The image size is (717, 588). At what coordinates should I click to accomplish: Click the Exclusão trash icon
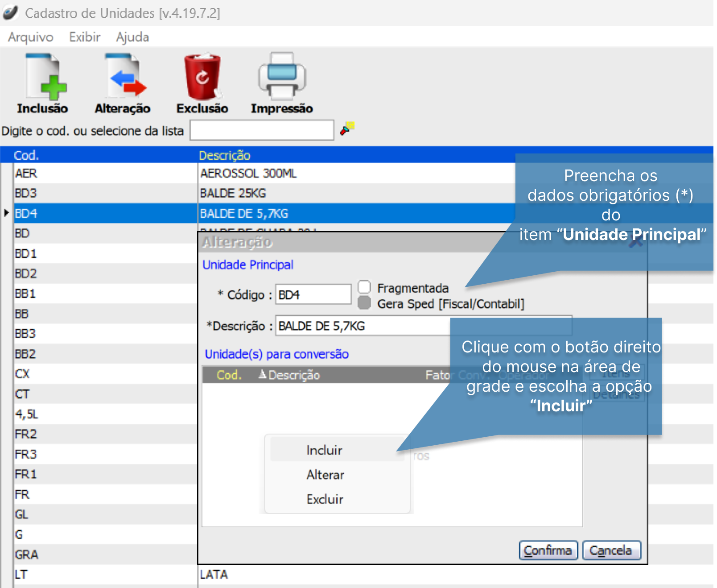pyautogui.click(x=202, y=77)
